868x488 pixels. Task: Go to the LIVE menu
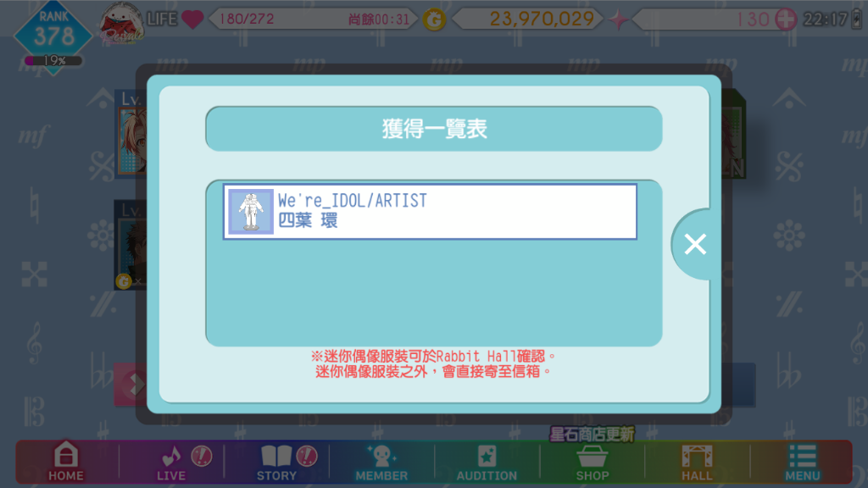171,463
